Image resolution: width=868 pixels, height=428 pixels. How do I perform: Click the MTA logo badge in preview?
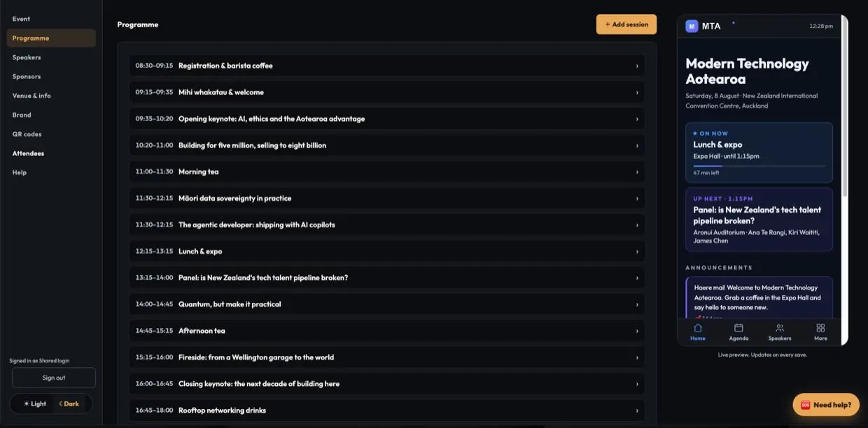click(692, 26)
